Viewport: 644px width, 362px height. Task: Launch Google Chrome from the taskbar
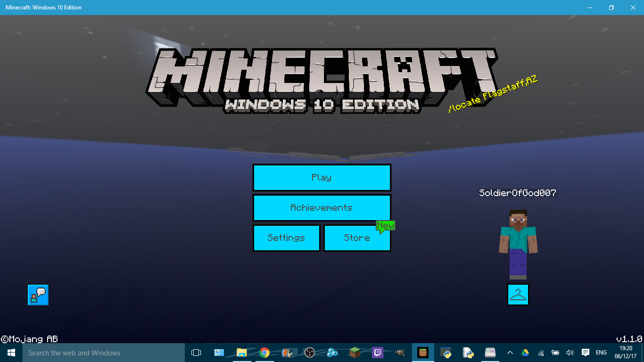click(264, 353)
